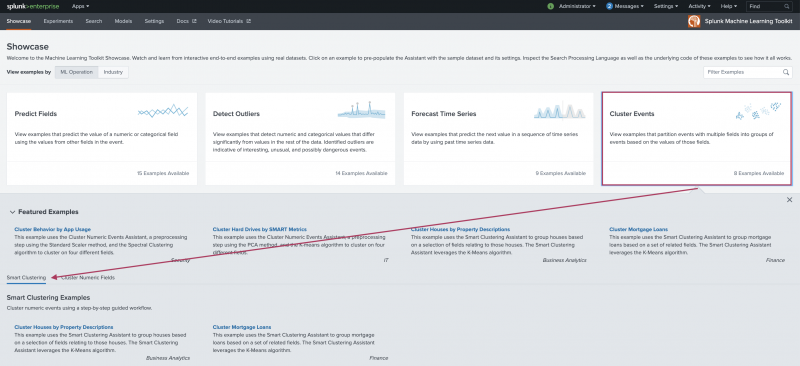Open the Docs external link

(186, 21)
